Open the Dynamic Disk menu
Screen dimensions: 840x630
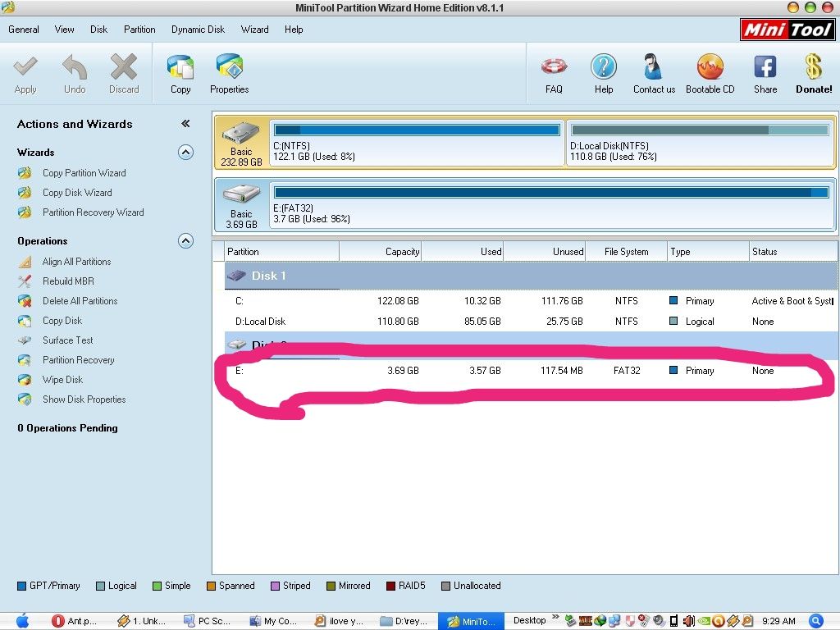pyautogui.click(x=198, y=30)
